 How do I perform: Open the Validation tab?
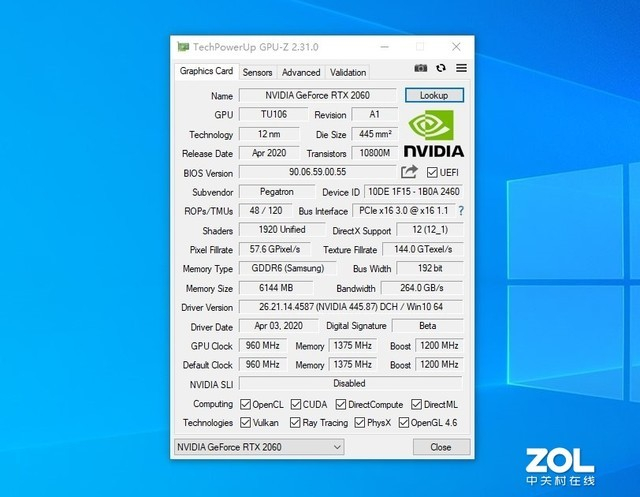pos(348,72)
